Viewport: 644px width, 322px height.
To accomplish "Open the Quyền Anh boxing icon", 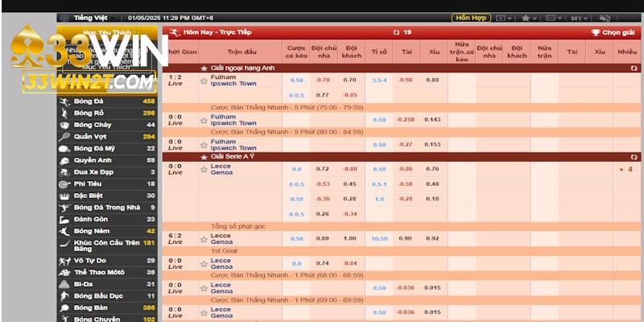I will point(64,160).
